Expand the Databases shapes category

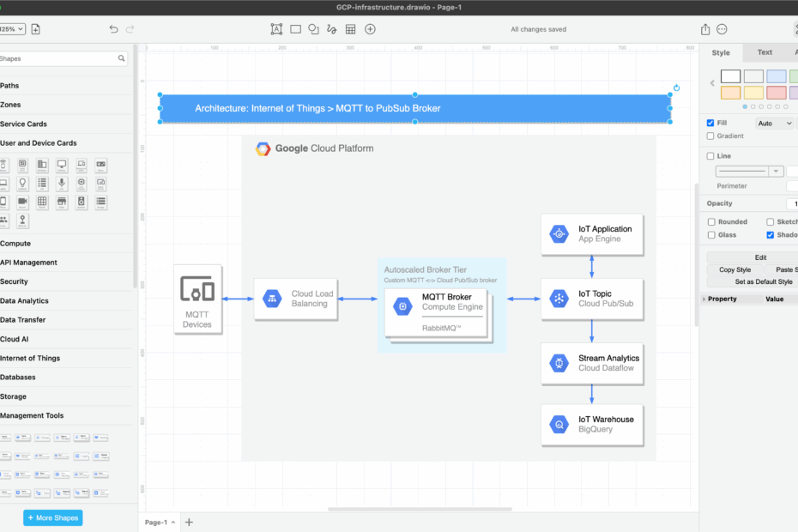tap(18, 378)
